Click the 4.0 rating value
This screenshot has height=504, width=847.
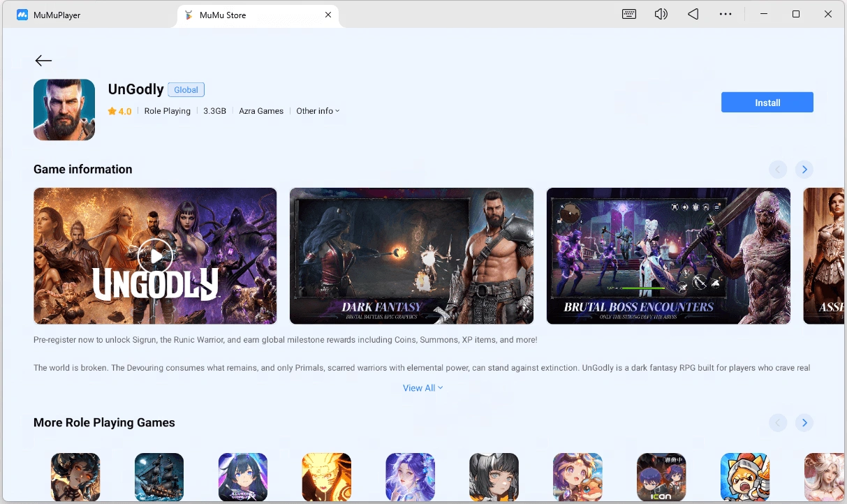pos(125,111)
